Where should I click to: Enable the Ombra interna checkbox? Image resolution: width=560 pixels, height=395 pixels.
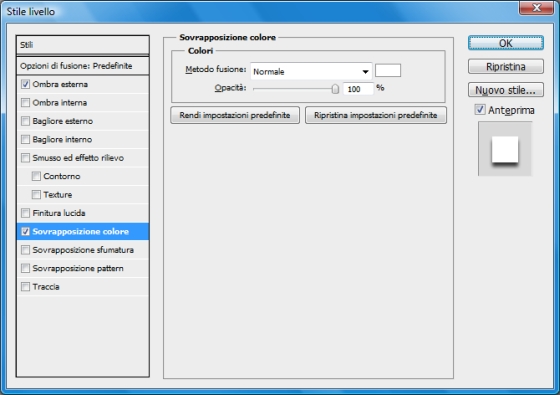click(25, 103)
